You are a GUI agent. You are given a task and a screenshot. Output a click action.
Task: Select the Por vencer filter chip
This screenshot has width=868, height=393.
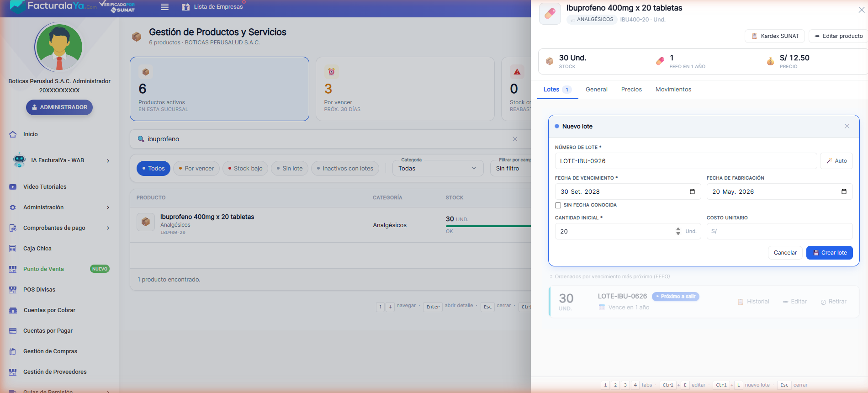tap(196, 168)
